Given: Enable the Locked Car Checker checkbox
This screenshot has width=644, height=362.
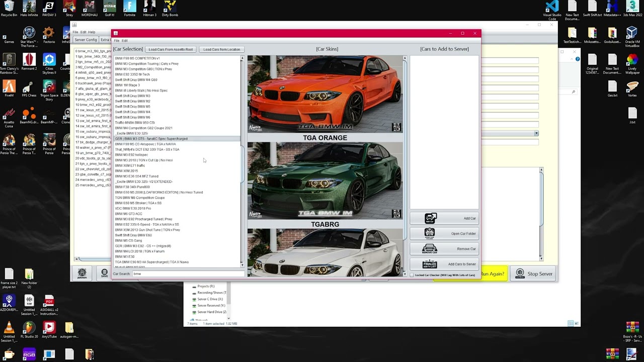Looking at the screenshot, I should 412,275.
